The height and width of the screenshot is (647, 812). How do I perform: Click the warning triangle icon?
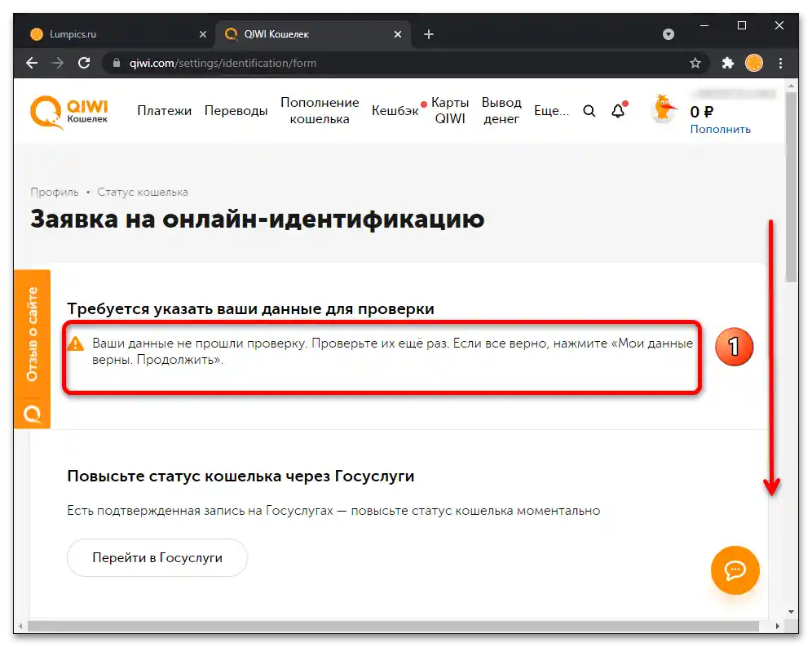76,343
